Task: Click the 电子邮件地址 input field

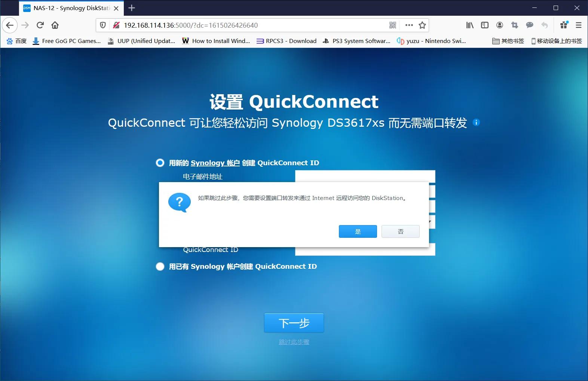Action: tap(365, 176)
